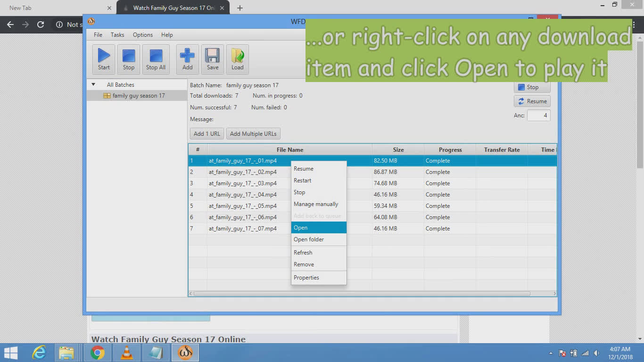Viewport: 644px width, 362px height.
Task: Close the Watch Family Guy tab
Action: point(223,8)
